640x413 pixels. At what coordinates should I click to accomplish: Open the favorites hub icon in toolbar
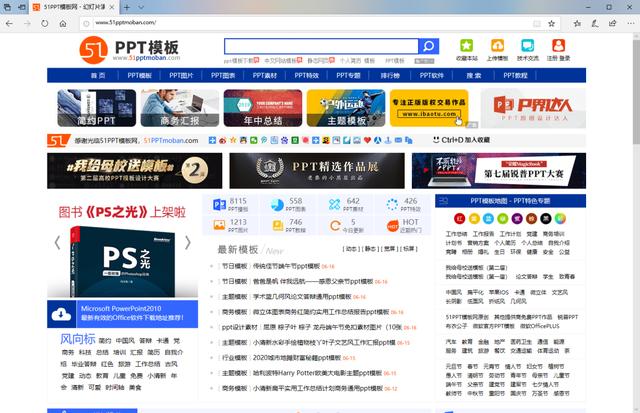click(x=577, y=23)
